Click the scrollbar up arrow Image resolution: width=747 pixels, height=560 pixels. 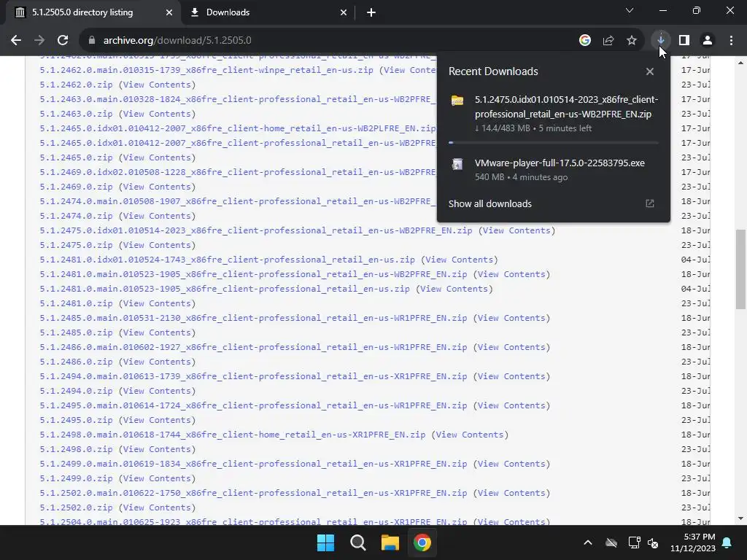[x=740, y=63]
